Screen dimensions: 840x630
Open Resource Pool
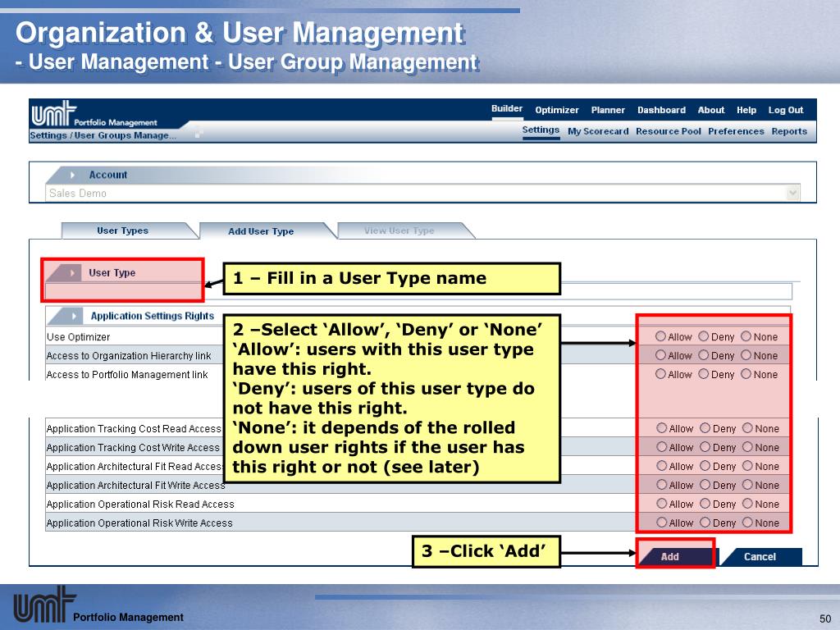[x=669, y=131]
